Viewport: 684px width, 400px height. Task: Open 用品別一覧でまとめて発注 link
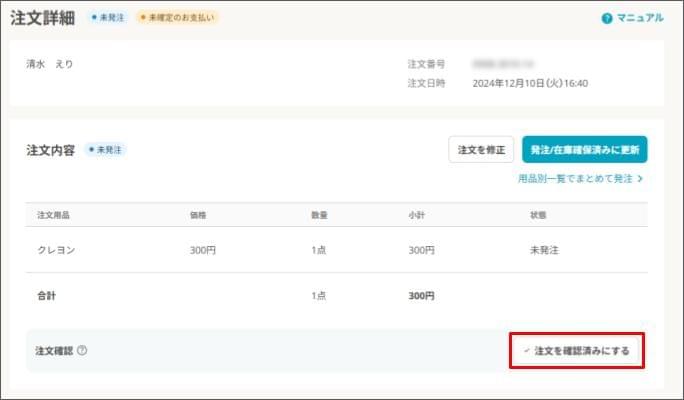[x=575, y=179]
